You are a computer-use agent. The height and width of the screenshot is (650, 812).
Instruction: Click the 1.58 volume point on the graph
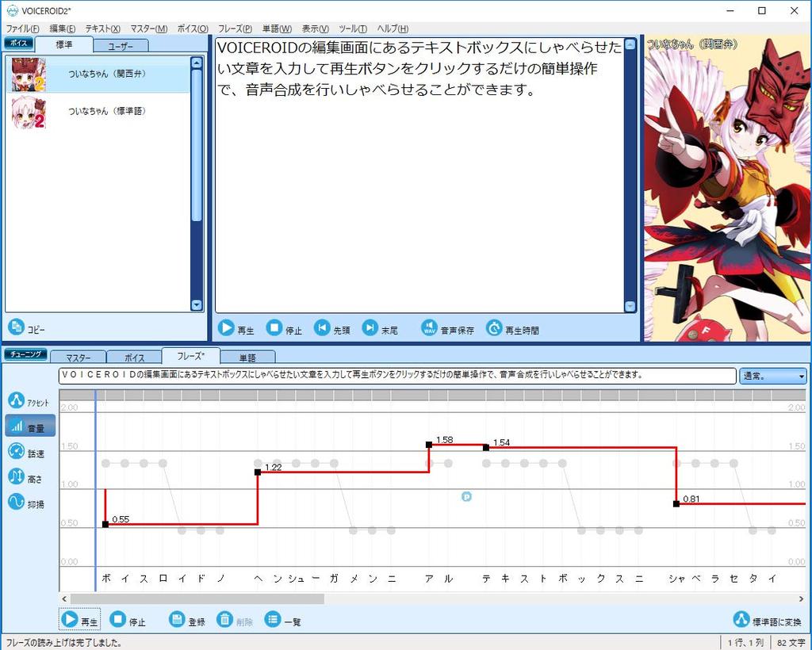point(429,445)
